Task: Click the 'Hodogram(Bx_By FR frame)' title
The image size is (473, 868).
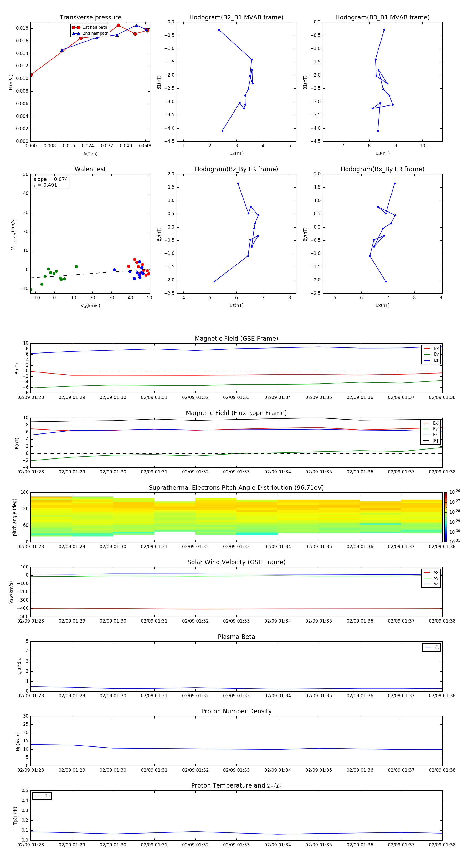Action: [382, 169]
